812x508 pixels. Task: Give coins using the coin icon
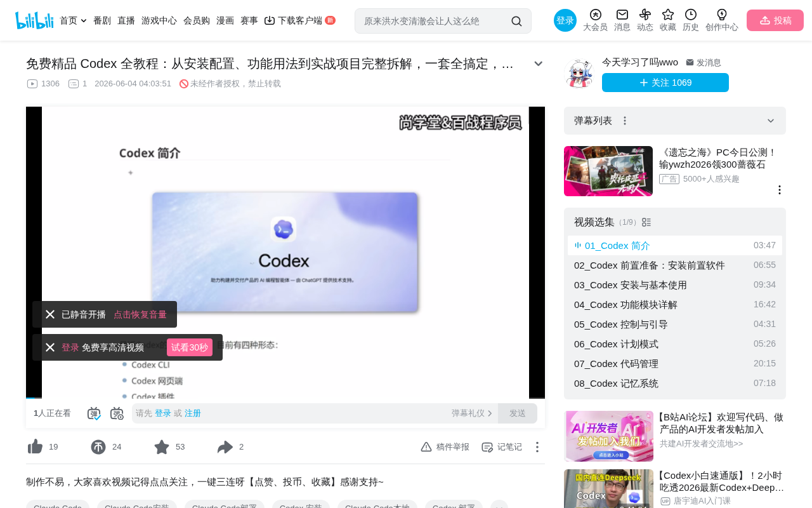[x=98, y=447]
